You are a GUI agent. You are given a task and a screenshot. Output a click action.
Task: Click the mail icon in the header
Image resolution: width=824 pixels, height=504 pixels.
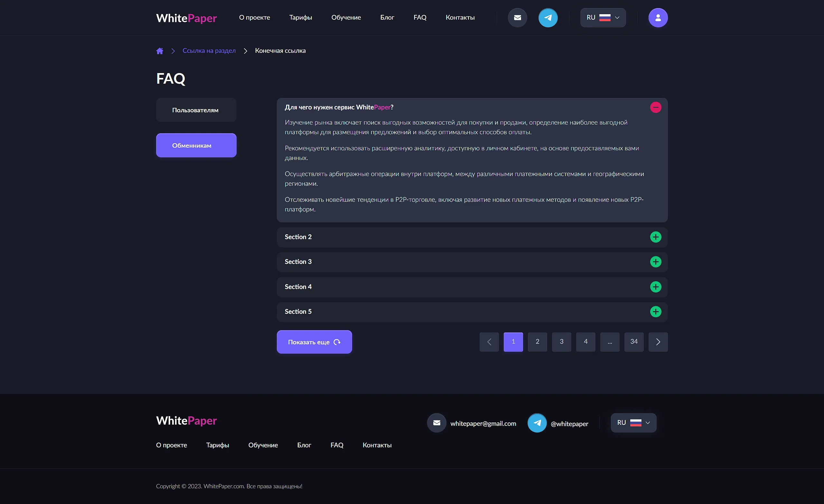point(517,18)
